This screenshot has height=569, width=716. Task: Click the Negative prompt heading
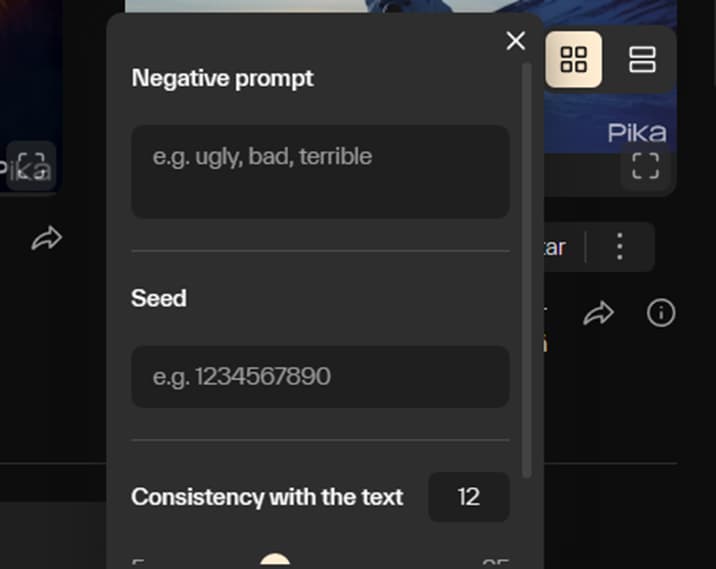coord(222,78)
